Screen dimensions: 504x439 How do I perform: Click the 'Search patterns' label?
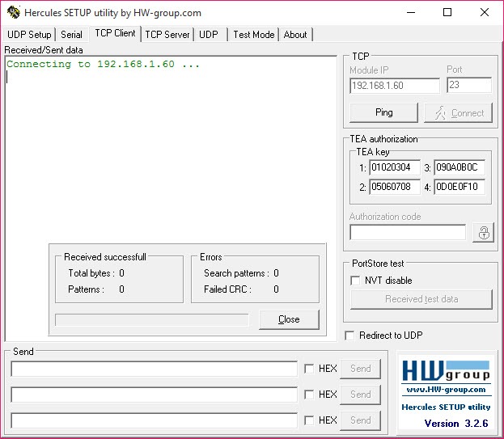click(x=236, y=273)
